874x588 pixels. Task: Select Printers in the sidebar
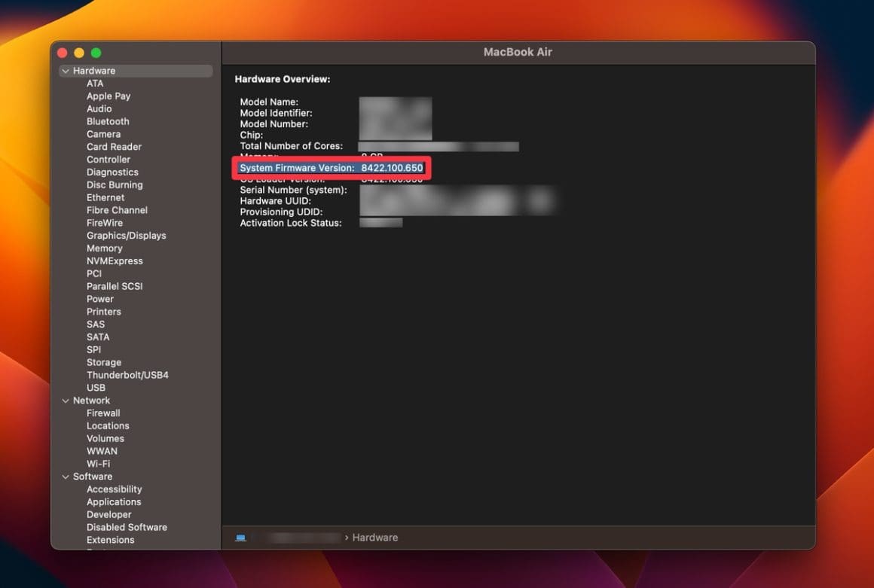(103, 311)
